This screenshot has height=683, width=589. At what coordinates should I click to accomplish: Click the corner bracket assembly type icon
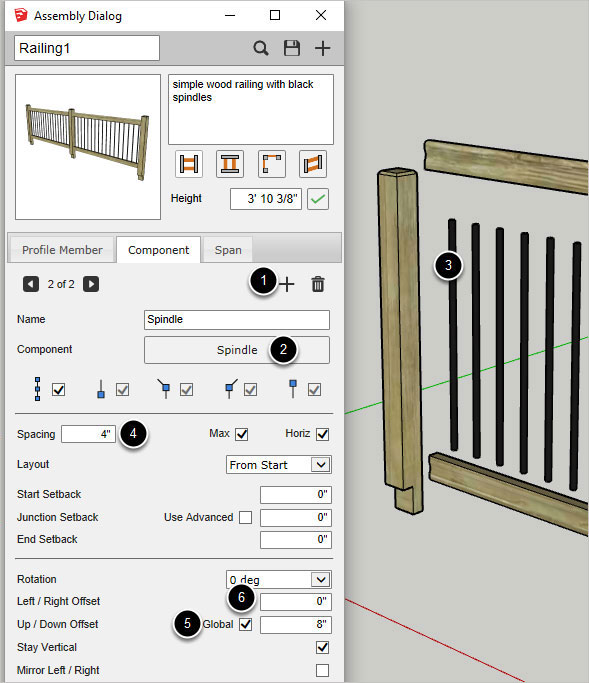(x=271, y=164)
